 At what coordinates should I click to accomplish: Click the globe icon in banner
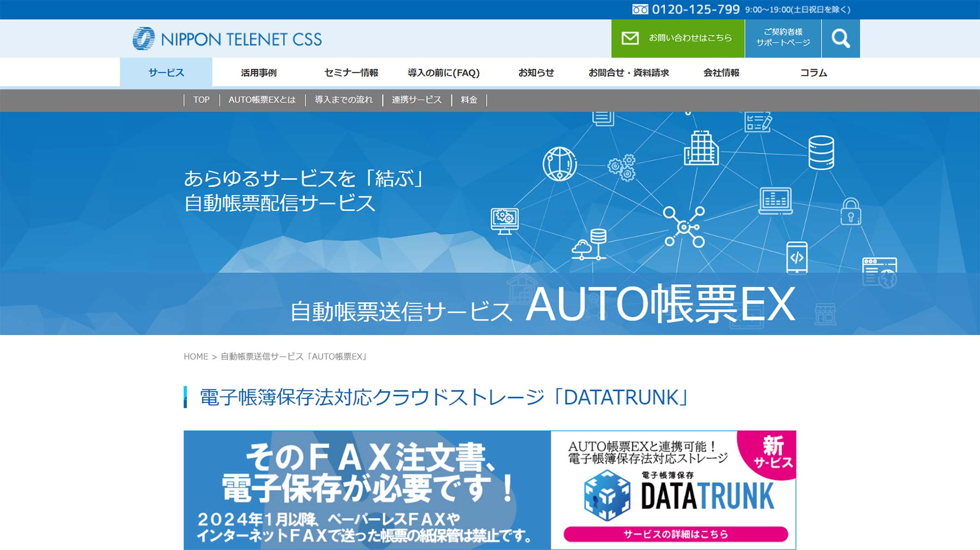coord(560,163)
